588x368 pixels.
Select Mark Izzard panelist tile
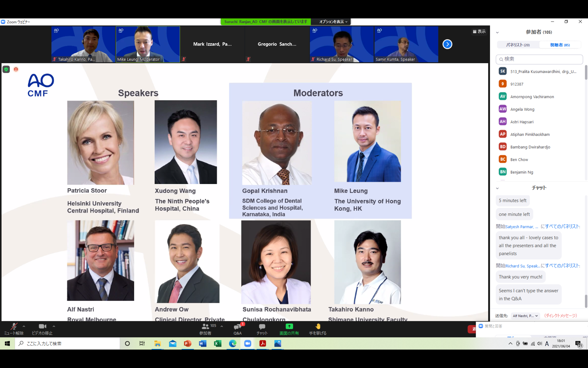click(x=212, y=44)
